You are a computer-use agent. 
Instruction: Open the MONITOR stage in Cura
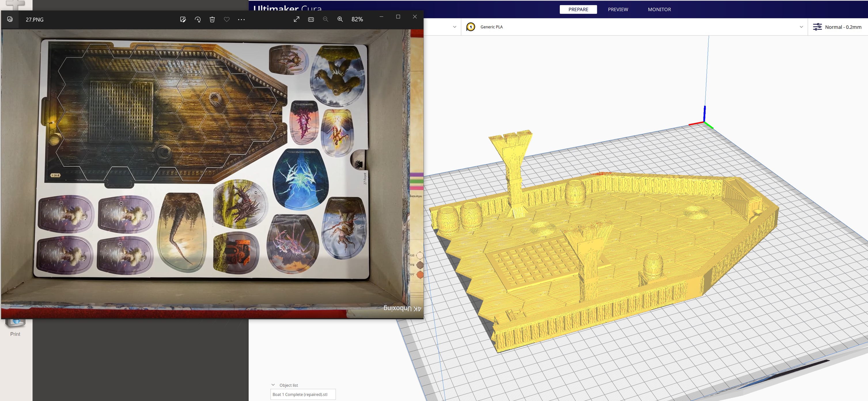[x=659, y=10]
